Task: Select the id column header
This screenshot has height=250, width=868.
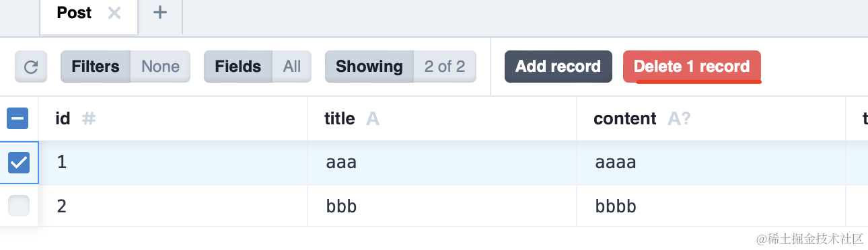Action: (x=173, y=119)
